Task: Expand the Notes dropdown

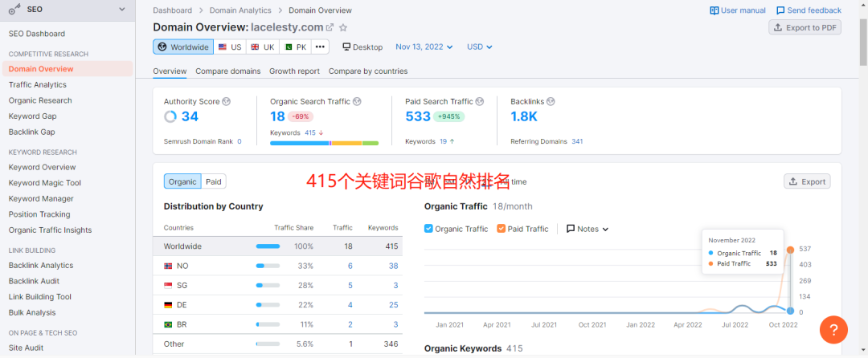Action: tap(588, 229)
